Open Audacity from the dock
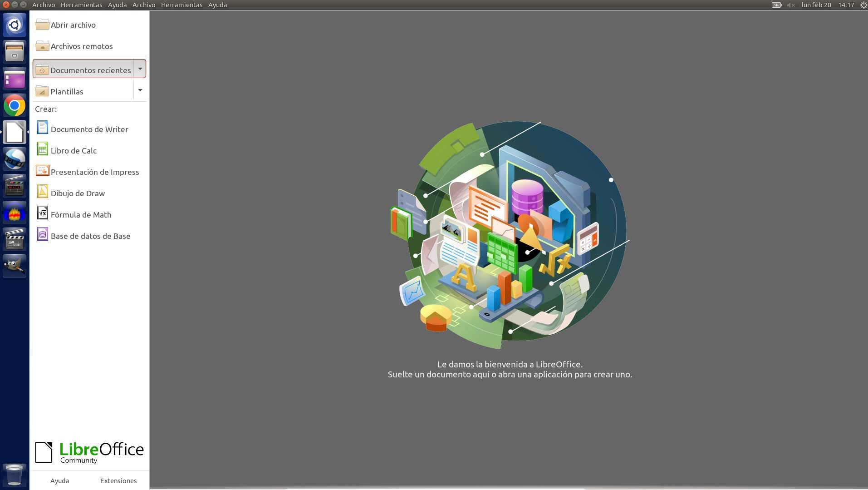The width and height of the screenshot is (868, 490). coord(15,213)
